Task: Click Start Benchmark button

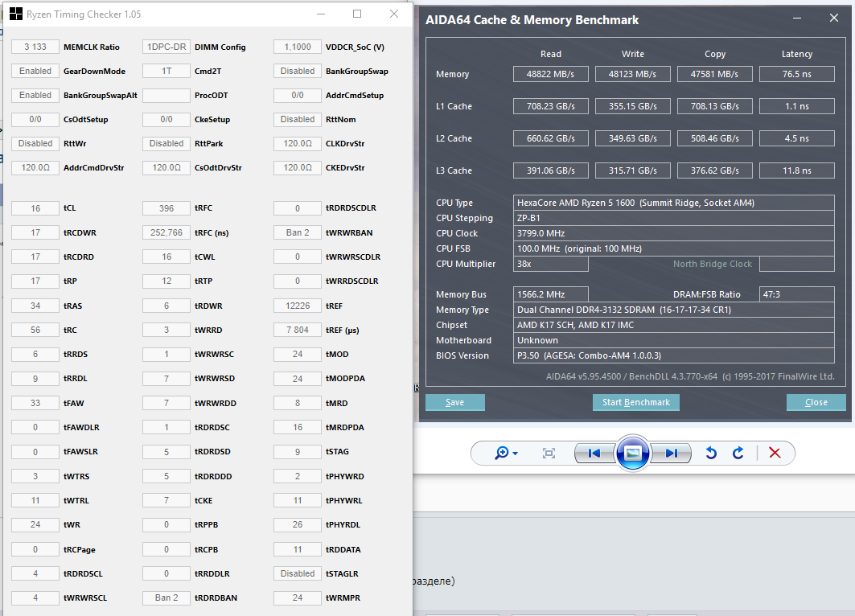Action: coord(635,402)
